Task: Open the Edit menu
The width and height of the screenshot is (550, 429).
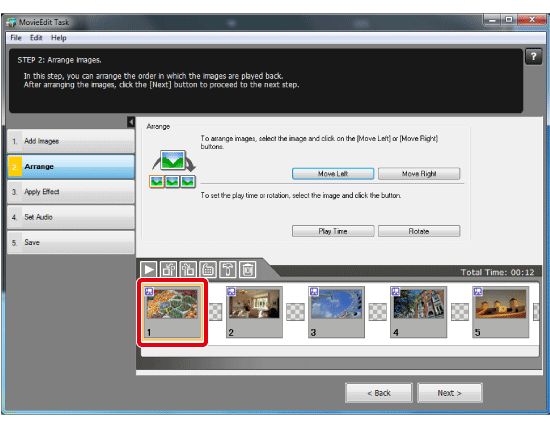Action: [x=36, y=38]
